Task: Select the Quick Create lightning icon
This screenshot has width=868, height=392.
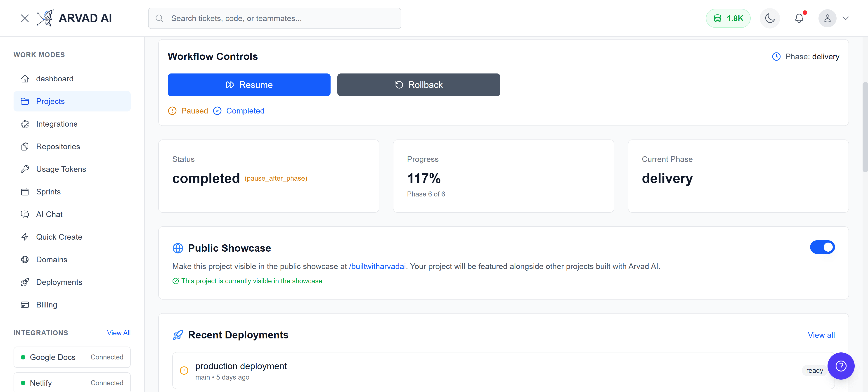Action: (25, 237)
